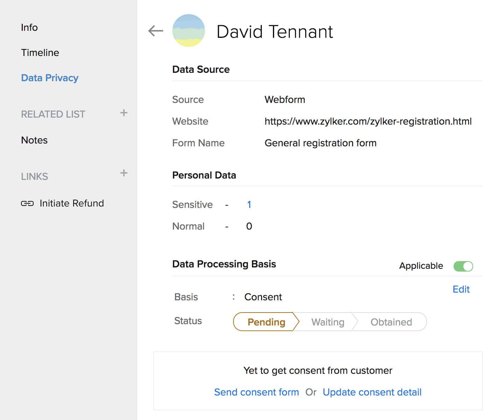Click the plus icon beside Links
Image resolution: width=504 pixels, height=420 pixels.
(x=124, y=173)
